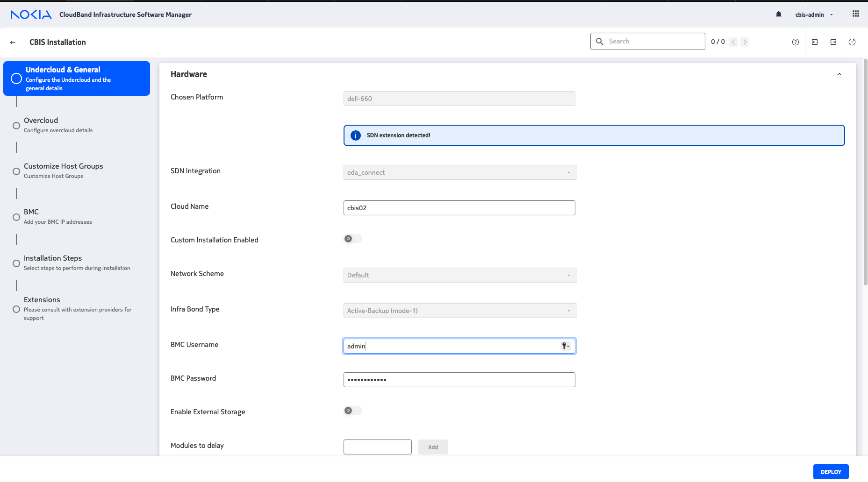
Task: Click the search magnifier icon
Action: (600, 42)
